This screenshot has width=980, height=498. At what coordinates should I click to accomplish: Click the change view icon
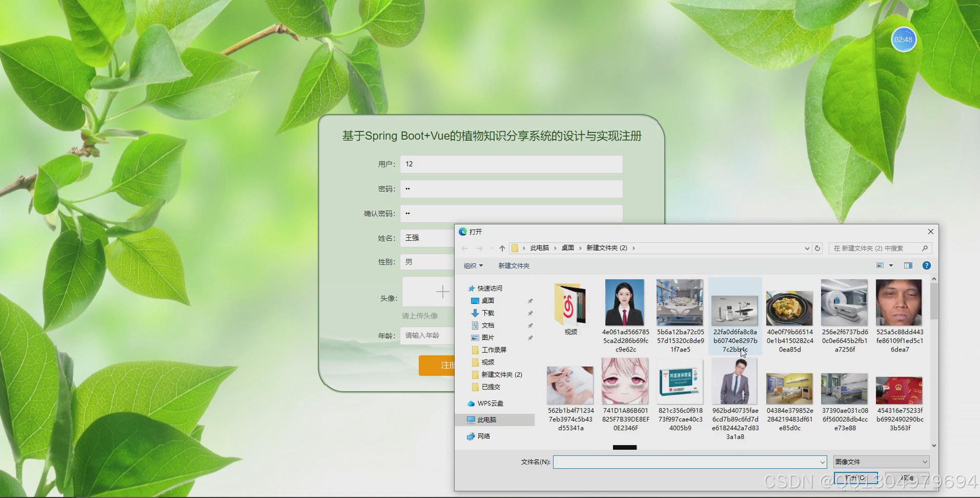(x=880, y=265)
